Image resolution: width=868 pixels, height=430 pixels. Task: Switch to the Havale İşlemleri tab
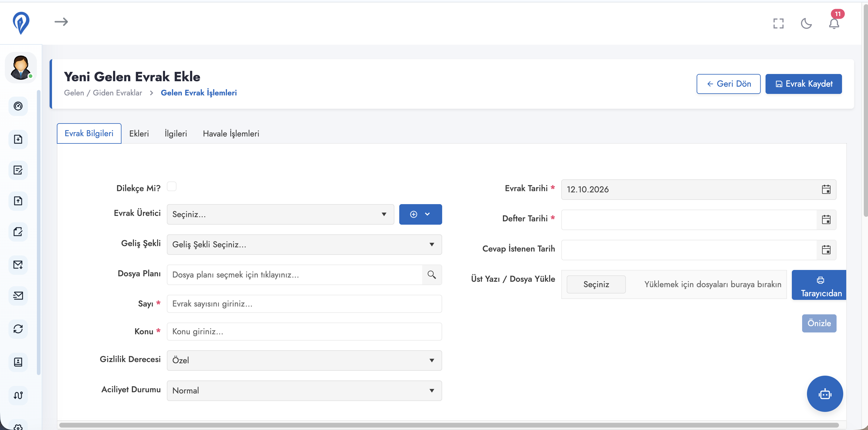231,134
